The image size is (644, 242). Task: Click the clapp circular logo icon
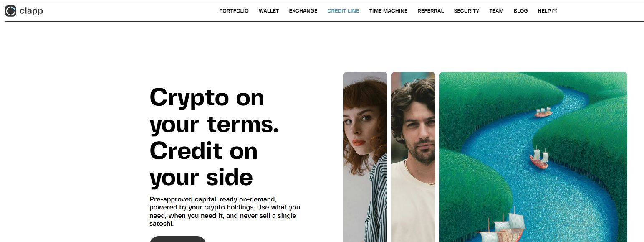pyautogui.click(x=10, y=11)
